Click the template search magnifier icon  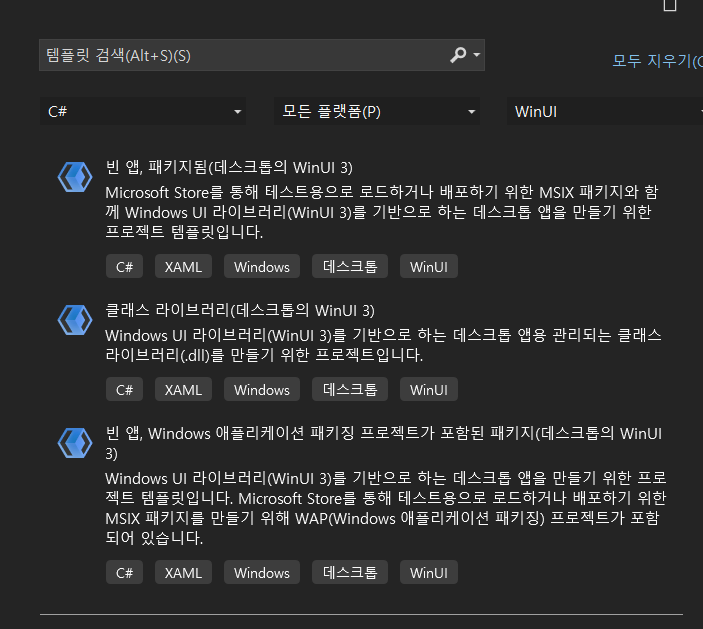[x=458, y=55]
